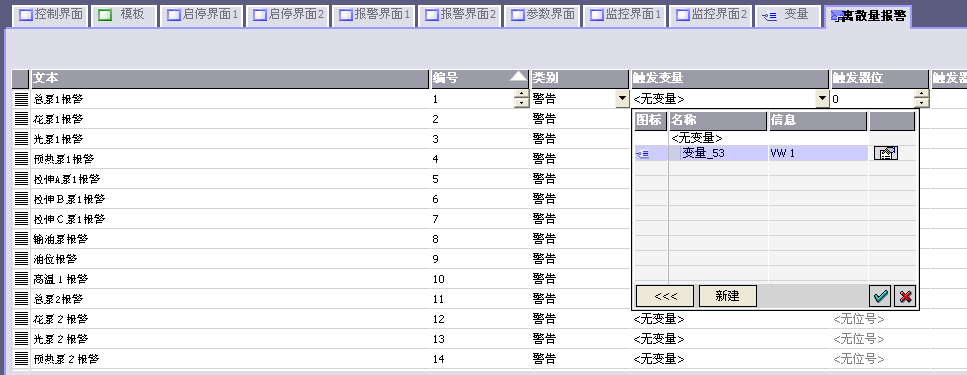The height and width of the screenshot is (375, 967).
Task: Sort by the 编号 column header arrow
Action: click(x=518, y=76)
